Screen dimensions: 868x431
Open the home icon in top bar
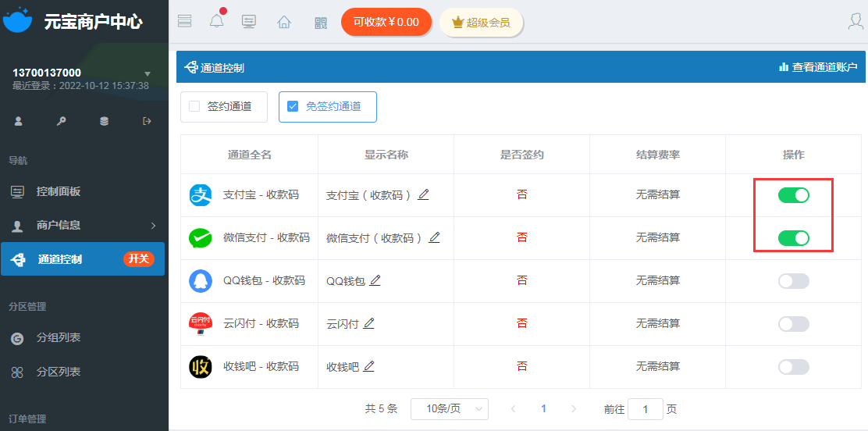(284, 22)
